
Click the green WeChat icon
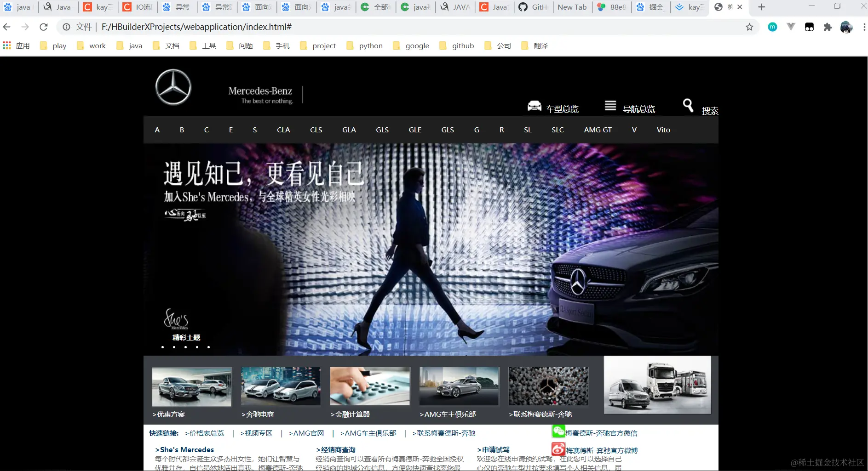tap(558, 431)
